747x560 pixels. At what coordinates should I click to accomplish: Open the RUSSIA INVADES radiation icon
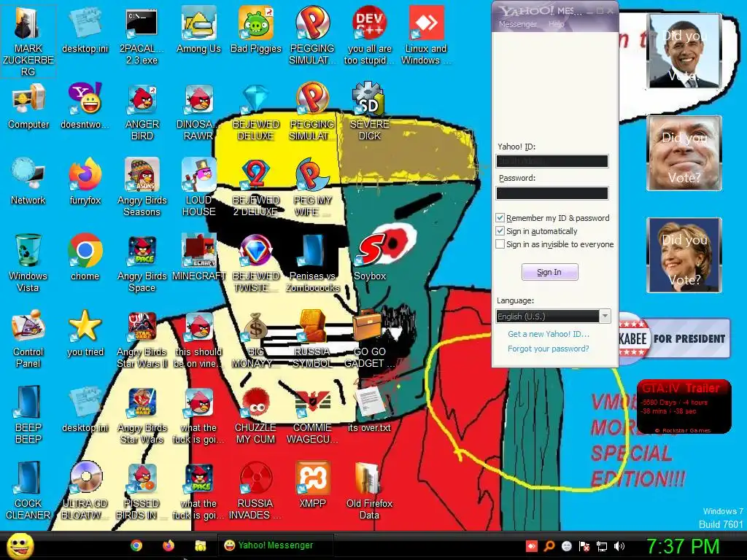coord(256,491)
